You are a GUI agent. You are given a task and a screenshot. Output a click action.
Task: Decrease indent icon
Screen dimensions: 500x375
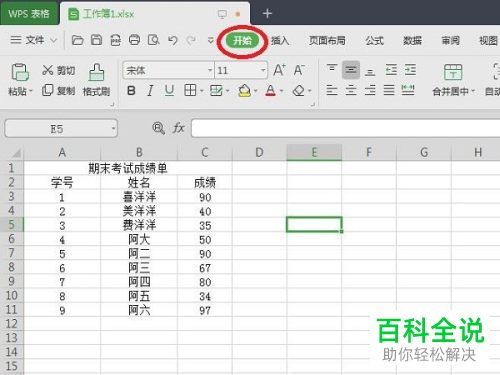click(391, 70)
